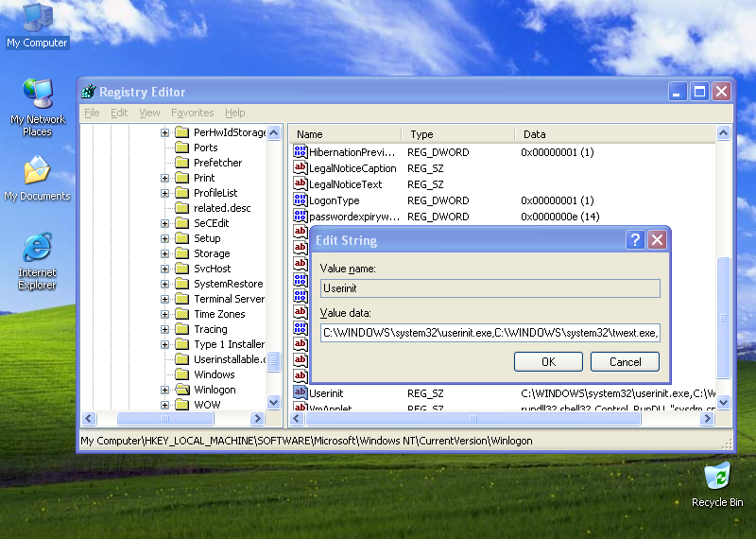756x539 pixels.
Task: Sort values by Type column header
Action: pos(458,134)
